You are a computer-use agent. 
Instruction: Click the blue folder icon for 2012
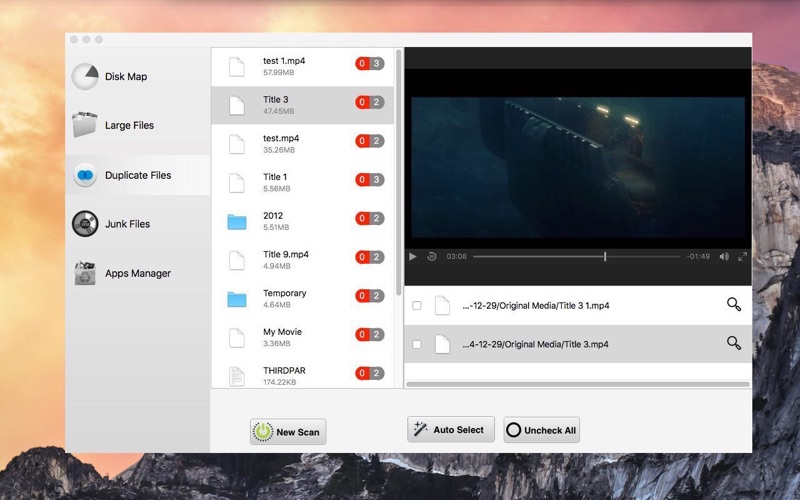point(237,222)
